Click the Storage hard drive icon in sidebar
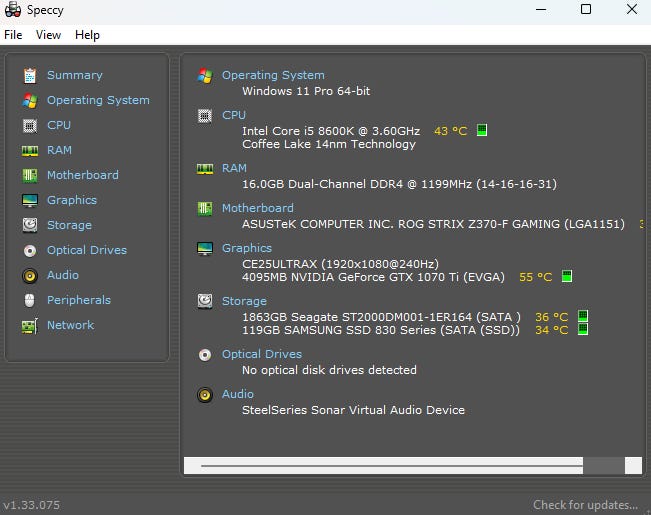Screen dimensions: 651x515 click(x=30, y=225)
